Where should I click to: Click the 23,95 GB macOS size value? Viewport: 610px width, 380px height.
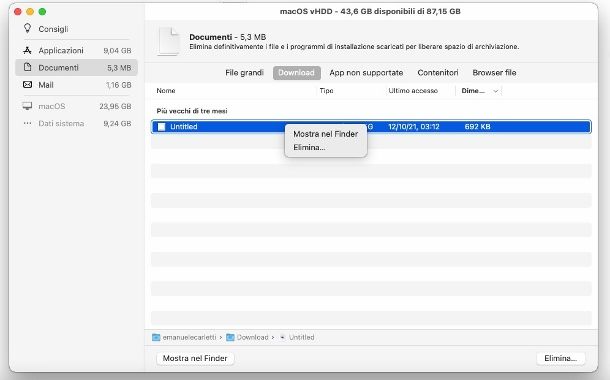click(115, 106)
